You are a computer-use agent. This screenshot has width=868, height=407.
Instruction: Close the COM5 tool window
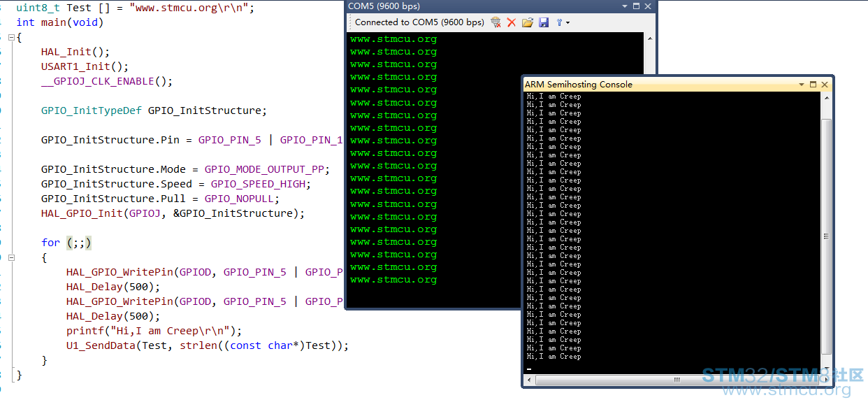pyautogui.click(x=649, y=6)
